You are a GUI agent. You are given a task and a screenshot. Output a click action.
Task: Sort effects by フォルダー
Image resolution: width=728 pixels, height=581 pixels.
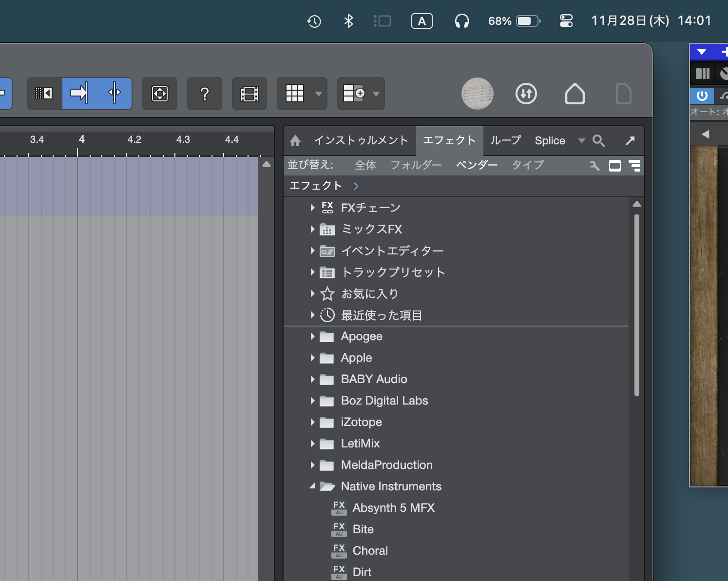click(x=416, y=165)
